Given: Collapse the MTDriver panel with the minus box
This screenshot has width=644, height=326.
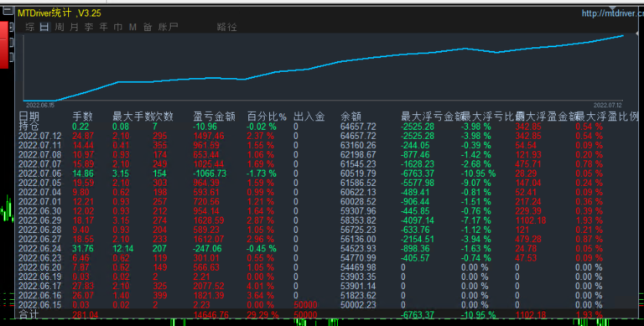Looking at the screenshot, I should click(8, 10).
